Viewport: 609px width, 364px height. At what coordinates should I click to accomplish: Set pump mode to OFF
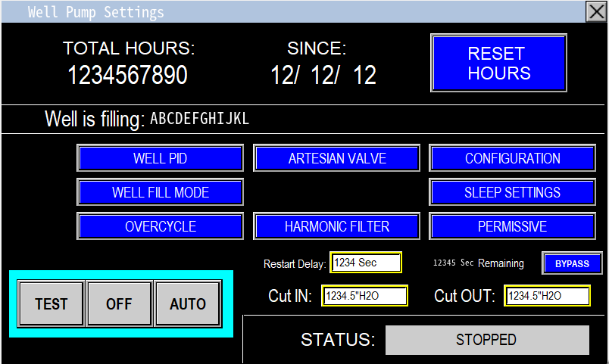click(x=119, y=303)
